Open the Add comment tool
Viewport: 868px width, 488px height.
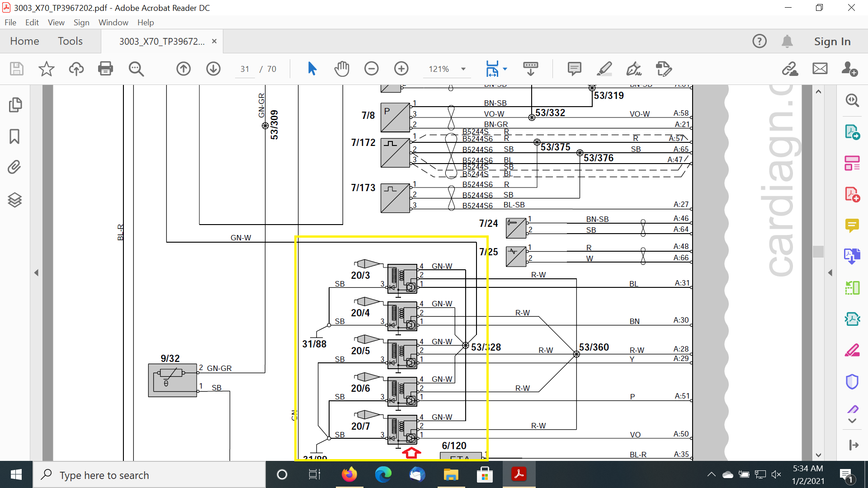[x=574, y=69]
